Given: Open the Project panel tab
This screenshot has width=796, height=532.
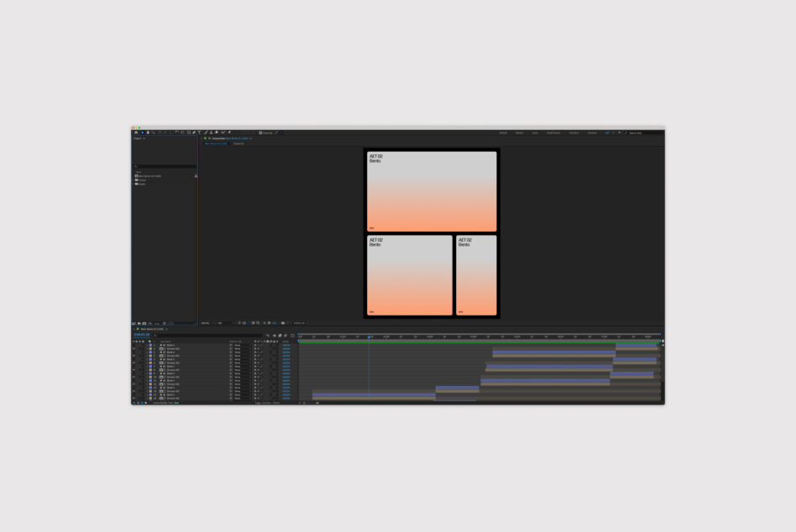Looking at the screenshot, I should click(137, 138).
